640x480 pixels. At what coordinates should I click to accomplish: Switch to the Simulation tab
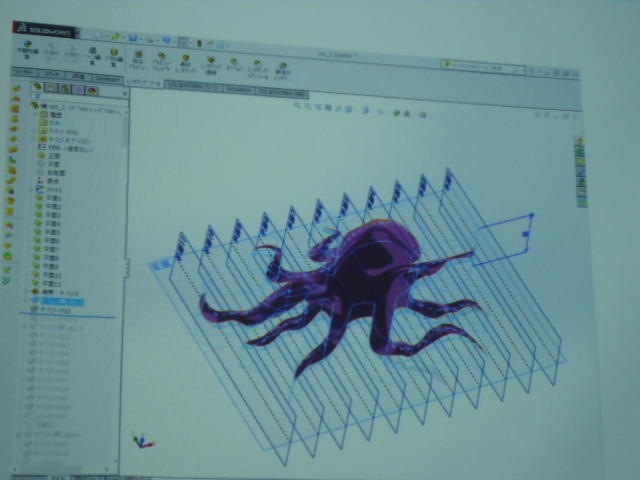[x=239, y=89]
